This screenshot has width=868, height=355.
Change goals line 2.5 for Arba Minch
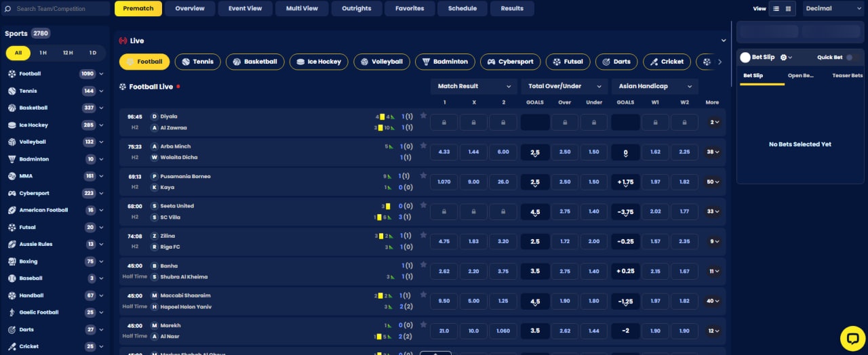pos(535,152)
